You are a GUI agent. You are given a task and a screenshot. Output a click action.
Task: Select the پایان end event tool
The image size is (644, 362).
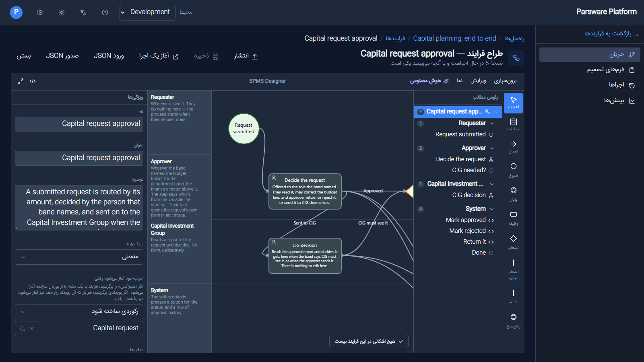pyautogui.click(x=513, y=194)
